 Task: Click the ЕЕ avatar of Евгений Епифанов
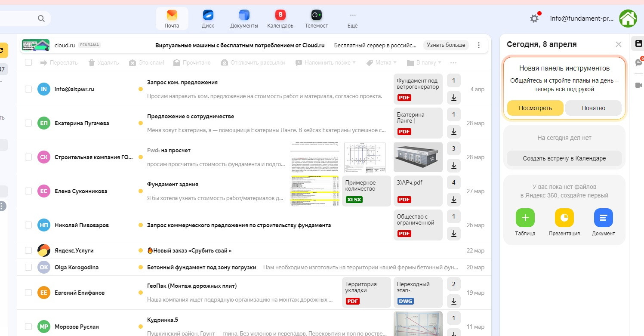[44, 293]
